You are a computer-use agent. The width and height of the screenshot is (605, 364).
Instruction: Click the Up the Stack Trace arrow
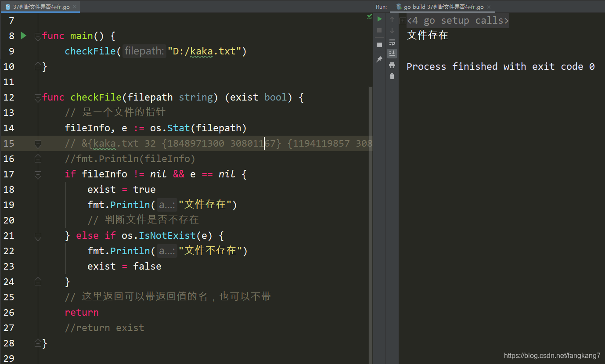pyautogui.click(x=392, y=19)
